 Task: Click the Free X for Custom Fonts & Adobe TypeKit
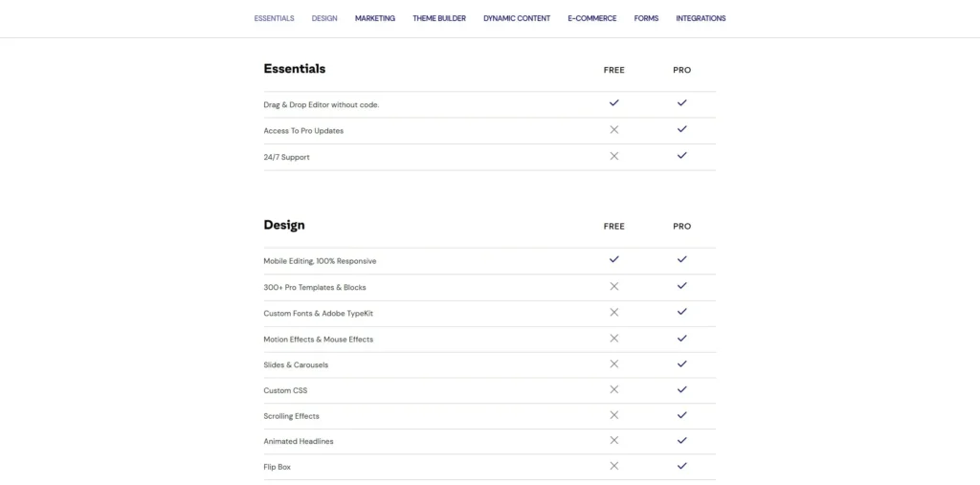point(614,312)
